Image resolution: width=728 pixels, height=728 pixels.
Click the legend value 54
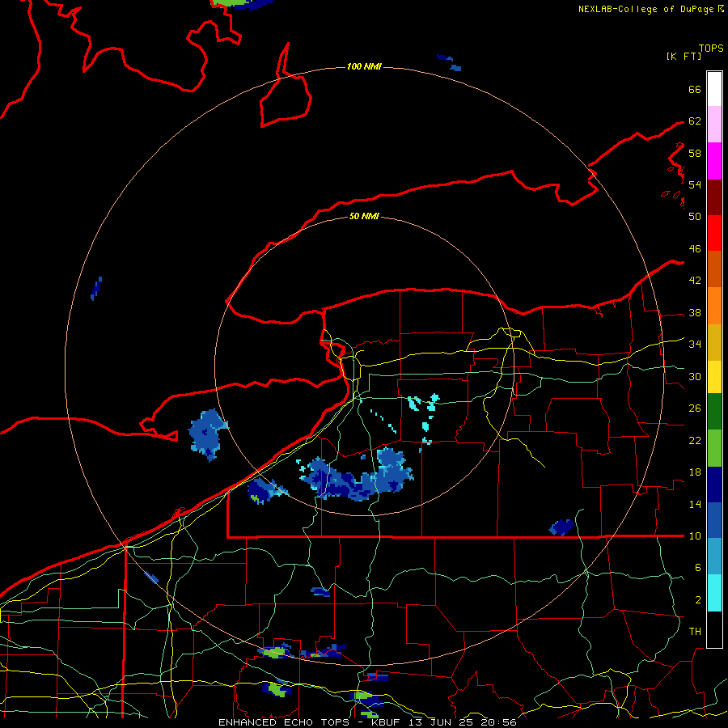point(695,184)
